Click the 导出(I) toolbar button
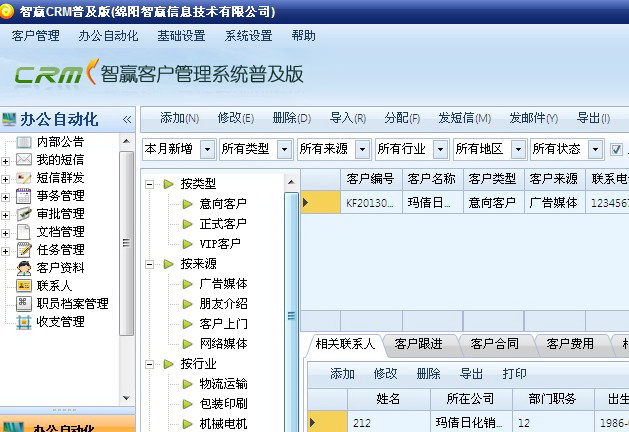629x432 pixels. coord(593,118)
